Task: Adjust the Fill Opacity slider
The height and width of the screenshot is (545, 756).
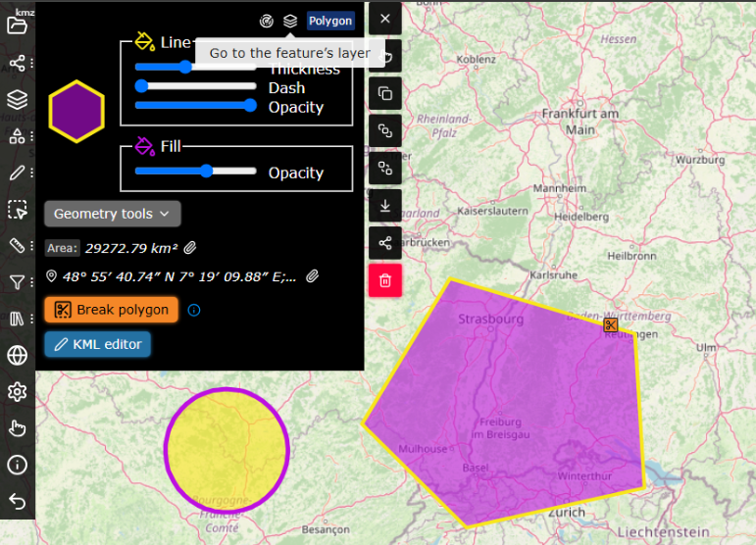Action: pyautogui.click(x=195, y=172)
